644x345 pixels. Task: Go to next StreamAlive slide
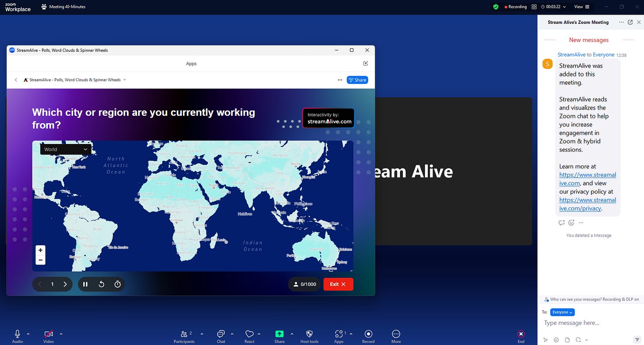65,284
